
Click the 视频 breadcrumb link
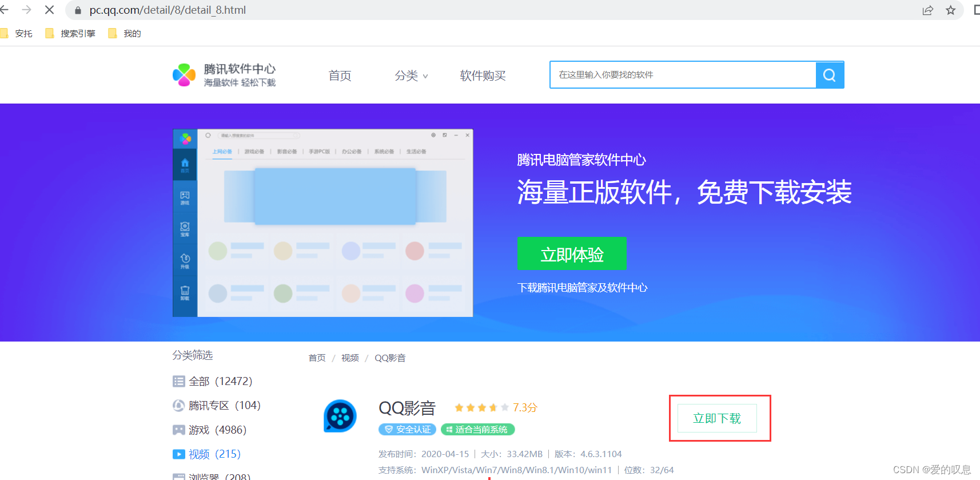(x=350, y=358)
